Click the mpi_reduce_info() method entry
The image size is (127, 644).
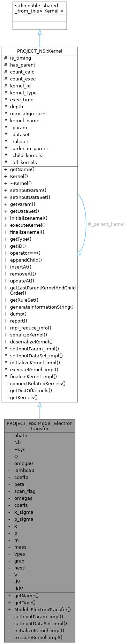point(28,328)
